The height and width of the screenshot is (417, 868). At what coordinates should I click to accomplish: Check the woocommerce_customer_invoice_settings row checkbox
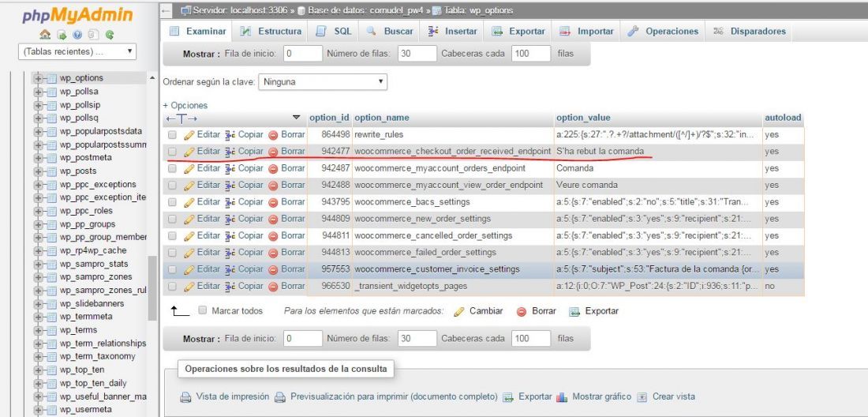(x=172, y=269)
